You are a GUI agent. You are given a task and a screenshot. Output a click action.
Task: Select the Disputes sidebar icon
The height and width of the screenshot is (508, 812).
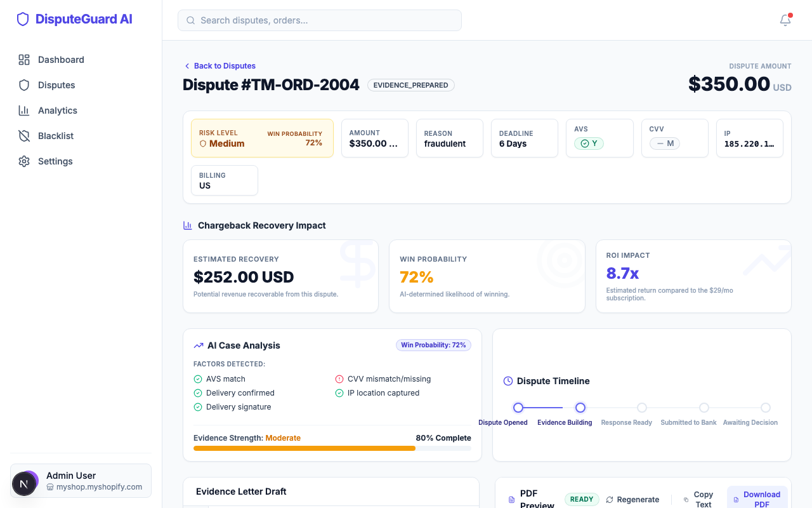point(23,84)
